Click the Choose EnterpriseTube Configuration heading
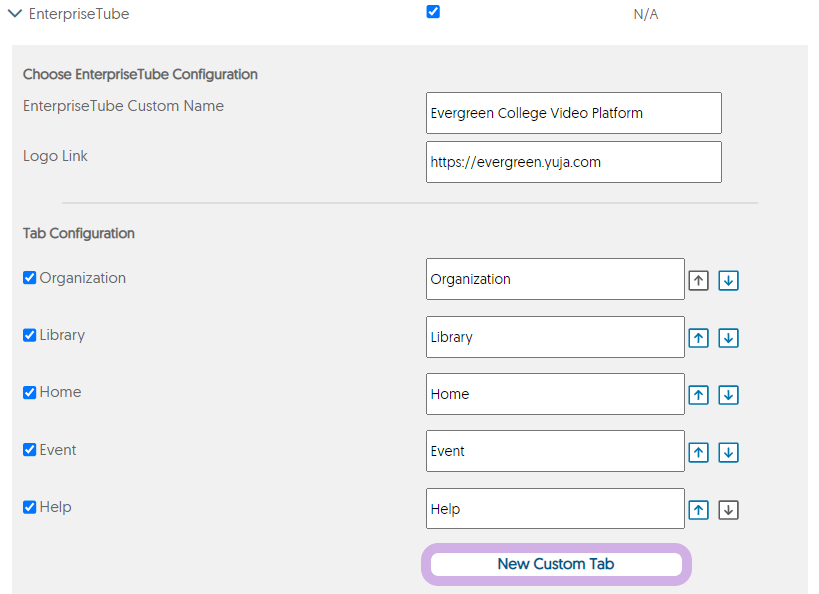Screen dimensions: 819x594 [x=140, y=74]
